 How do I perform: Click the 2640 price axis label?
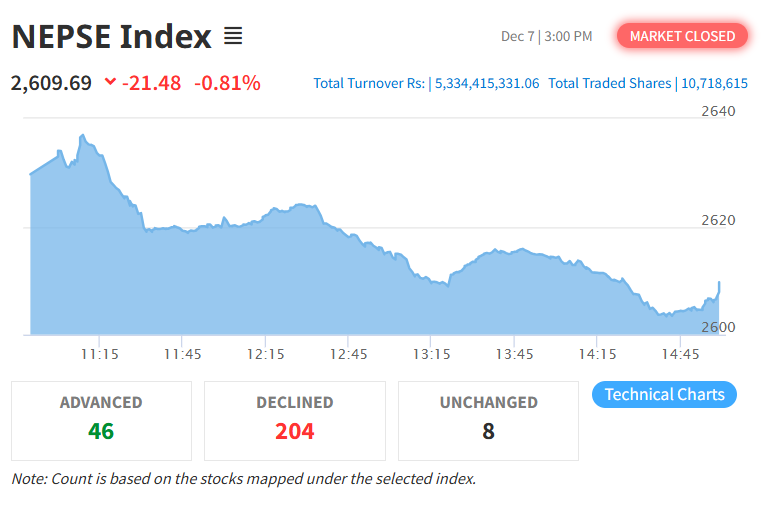tap(717, 111)
